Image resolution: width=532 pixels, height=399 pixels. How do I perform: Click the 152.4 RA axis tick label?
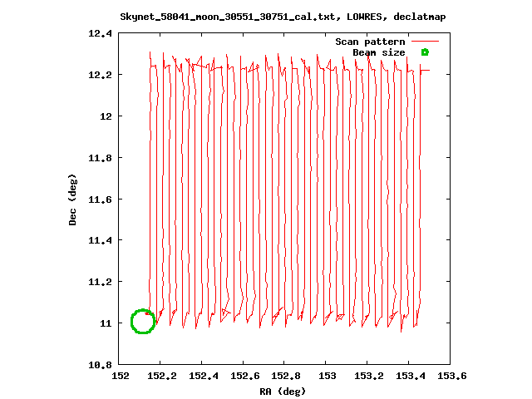tap(204, 376)
